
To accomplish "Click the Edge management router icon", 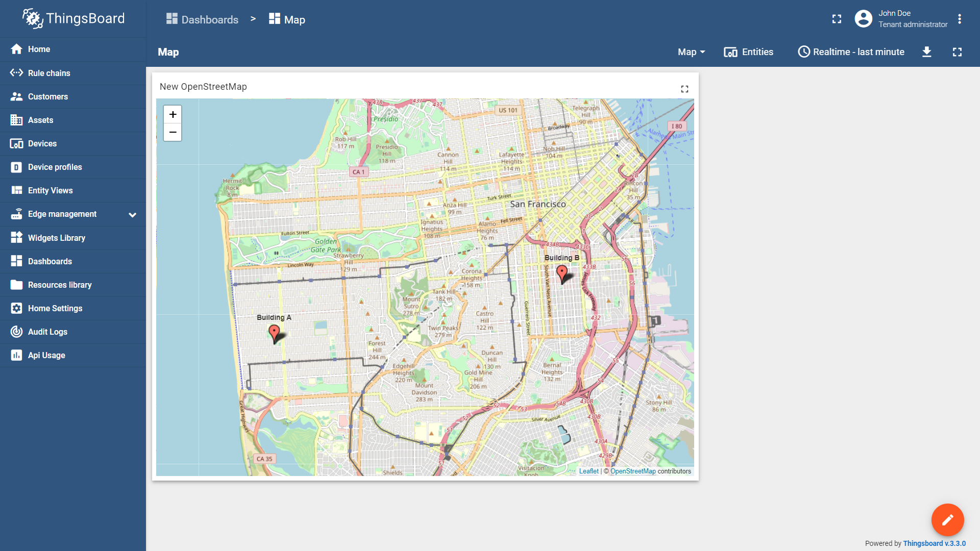I will coord(16,214).
